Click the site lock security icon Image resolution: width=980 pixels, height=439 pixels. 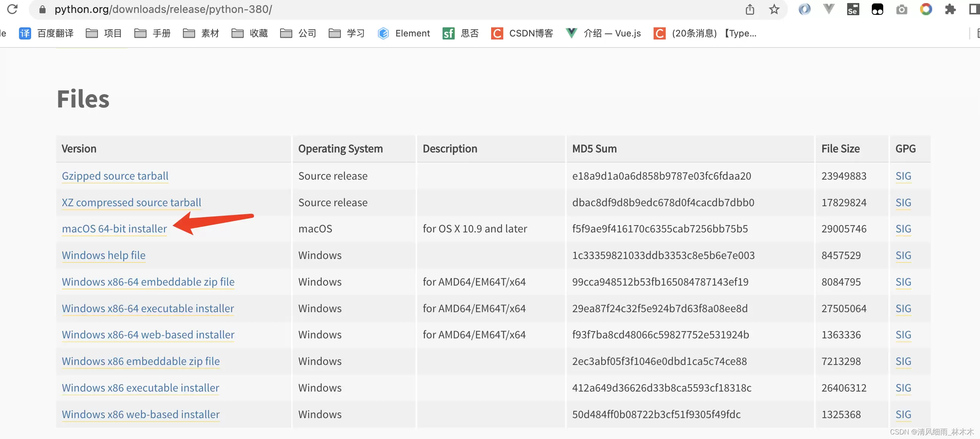(43, 9)
